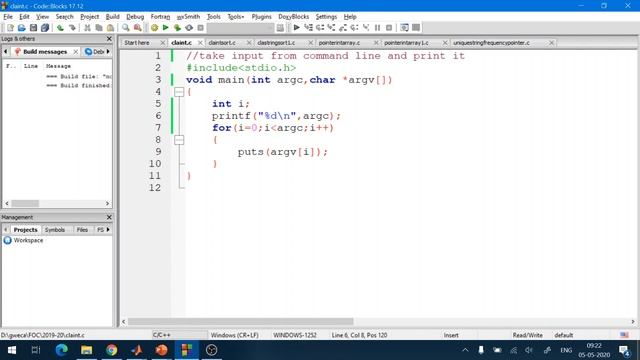Switch to the Start here tab

click(137, 42)
